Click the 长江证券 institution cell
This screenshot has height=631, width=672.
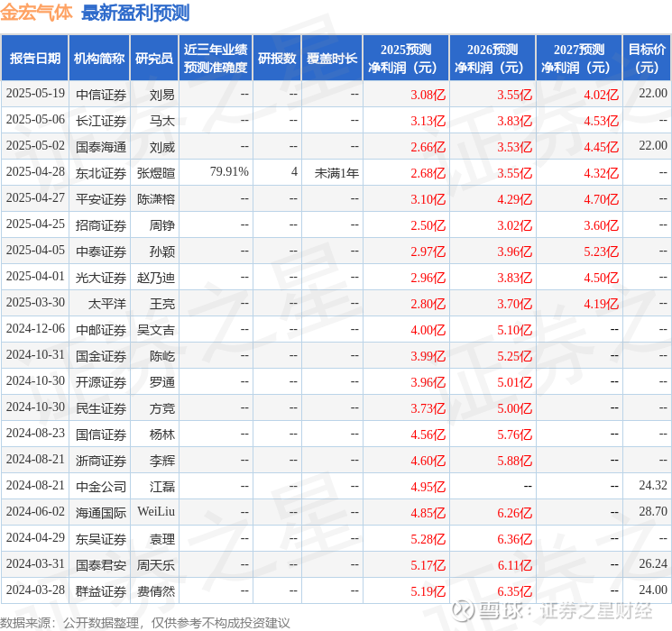point(101,121)
